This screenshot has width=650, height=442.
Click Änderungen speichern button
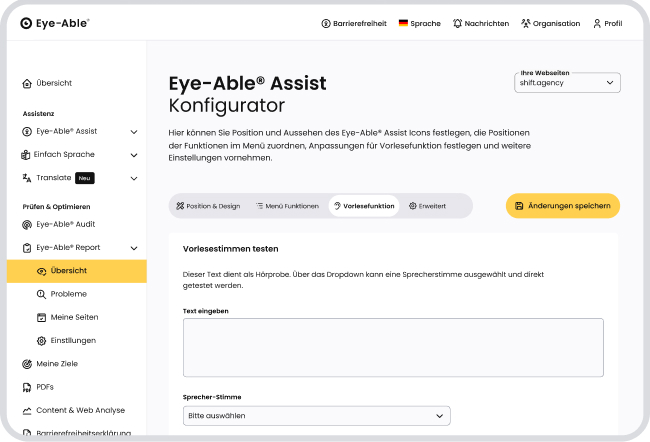562,206
